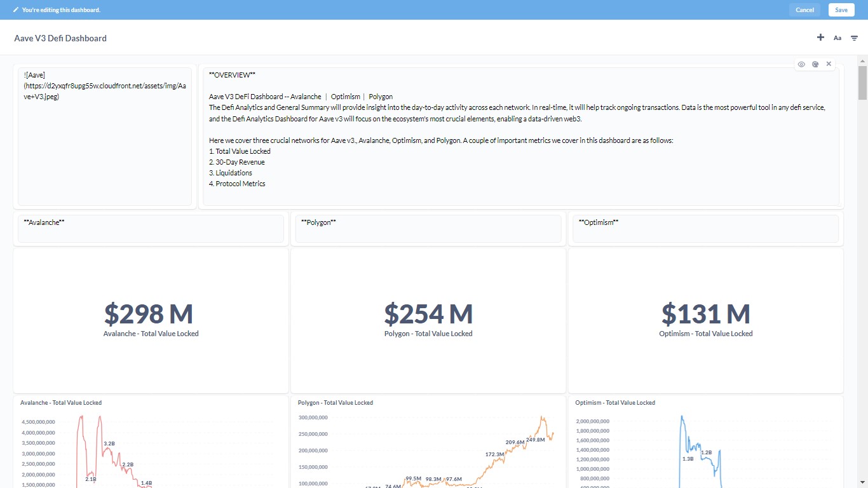The image size is (868, 488).
Task: Save the dashboard changes
Action: [x=841, y=10]
